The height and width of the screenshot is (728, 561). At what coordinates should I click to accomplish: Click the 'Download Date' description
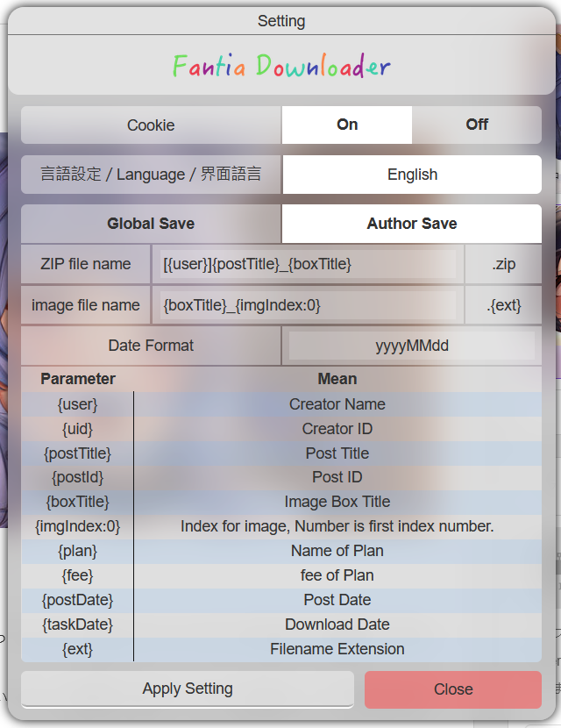click(x=337, y=625)
